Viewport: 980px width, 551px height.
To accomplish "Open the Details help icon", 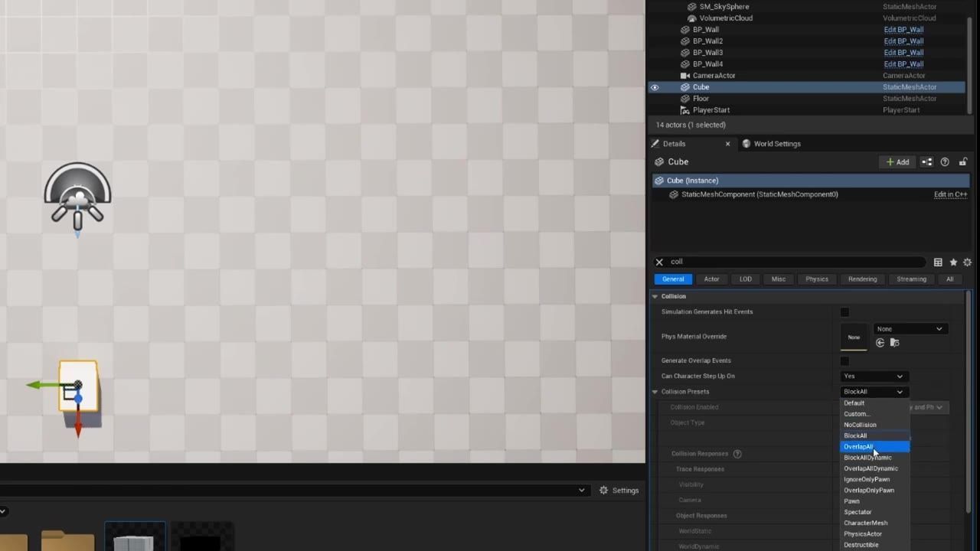I will pyautogui.click(x=945, y=162).
